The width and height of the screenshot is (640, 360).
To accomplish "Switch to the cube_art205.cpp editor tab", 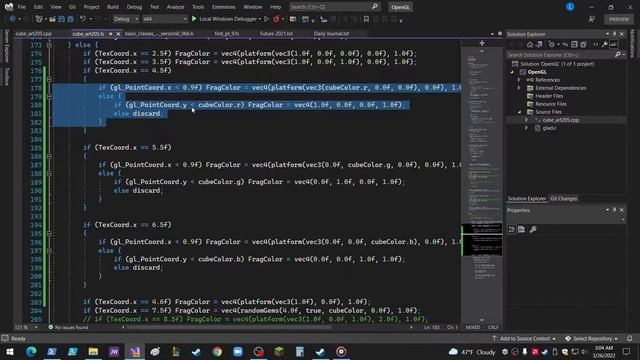I will coord(34,33).
